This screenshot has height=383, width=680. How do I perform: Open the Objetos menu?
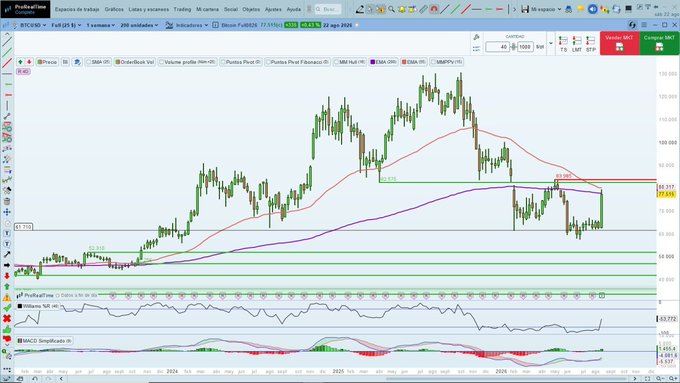(251, 9)
